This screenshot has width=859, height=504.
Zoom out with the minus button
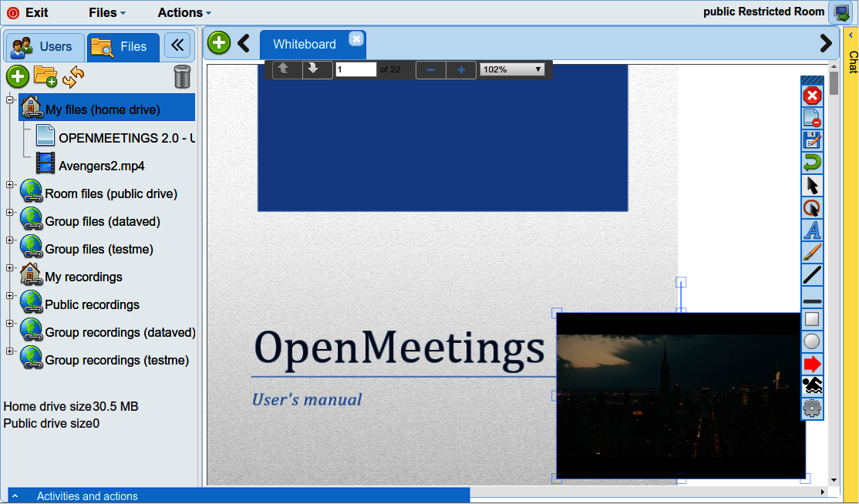(430, 70)
